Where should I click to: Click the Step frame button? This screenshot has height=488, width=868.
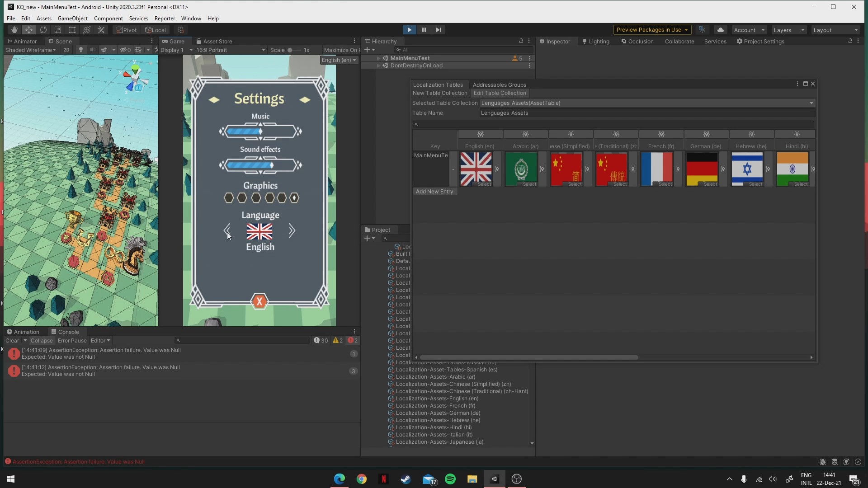(438, 30)
